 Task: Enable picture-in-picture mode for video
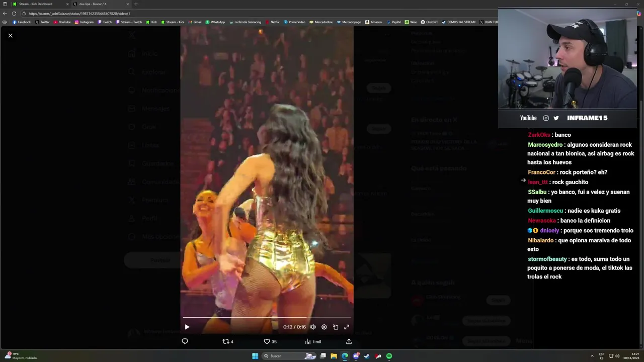(336, 327)
